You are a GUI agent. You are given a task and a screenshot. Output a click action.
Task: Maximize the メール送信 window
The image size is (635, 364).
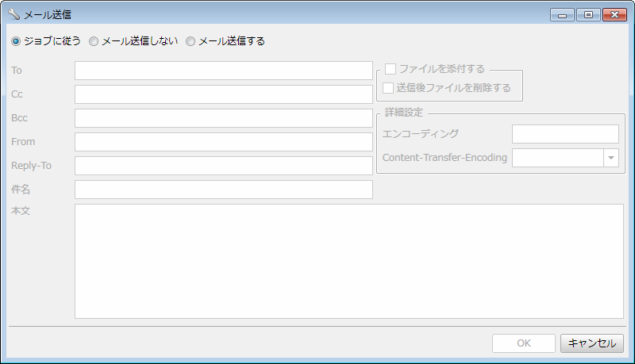587,14
